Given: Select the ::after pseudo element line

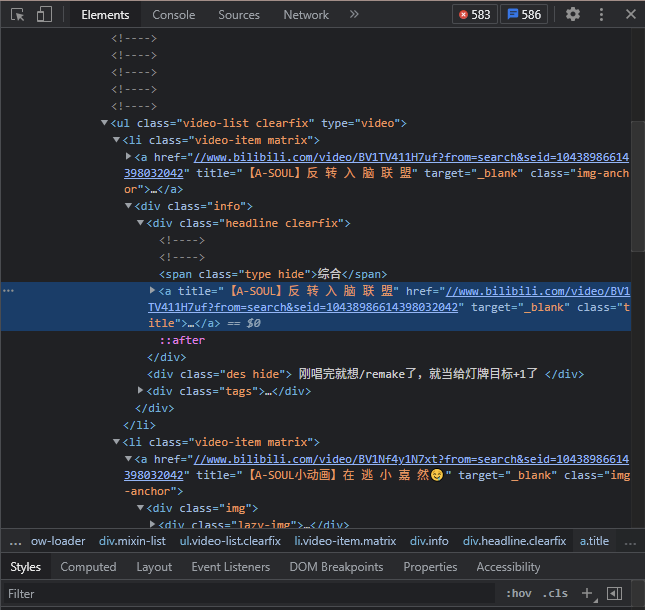Looking at the screenshot, I should [x=182, y=340].
